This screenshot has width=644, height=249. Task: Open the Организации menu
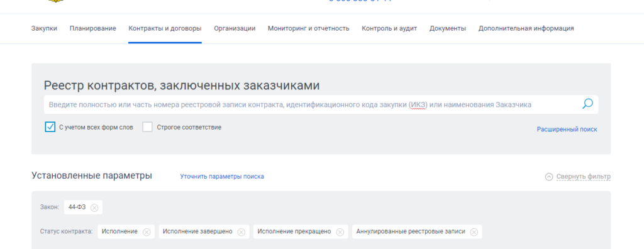[x=235, y=28]
